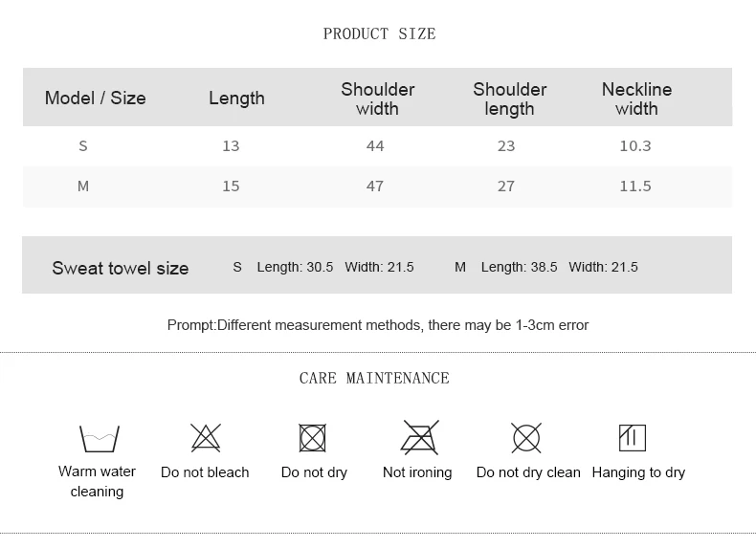Viewport: 756px width, 548px height.
Task: Select the Shoulder length column header
Action: tap(510, 99)
